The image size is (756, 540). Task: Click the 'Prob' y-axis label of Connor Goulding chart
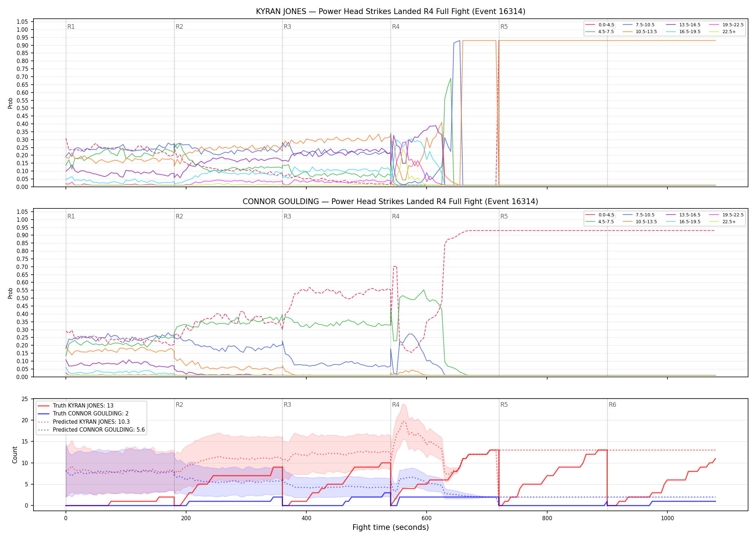coord(10,293)
